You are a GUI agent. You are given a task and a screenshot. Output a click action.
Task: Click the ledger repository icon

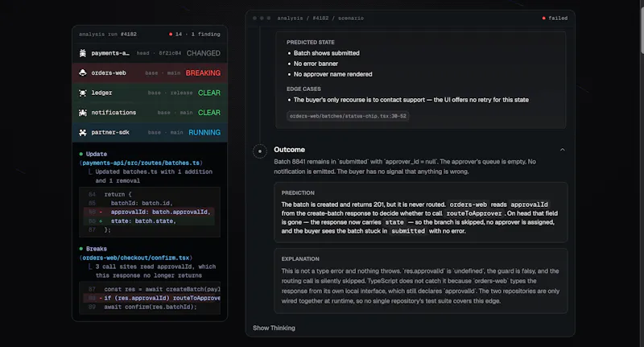(x=83, y=93)
